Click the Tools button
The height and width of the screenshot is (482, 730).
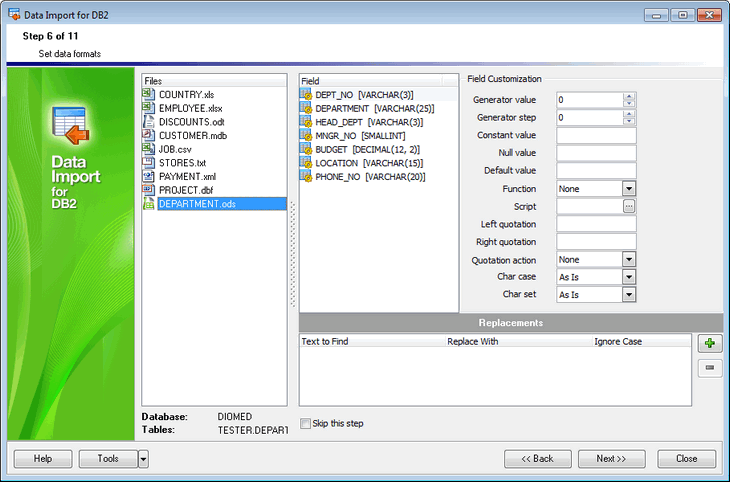pyautogui.click(x=108, y=459)
